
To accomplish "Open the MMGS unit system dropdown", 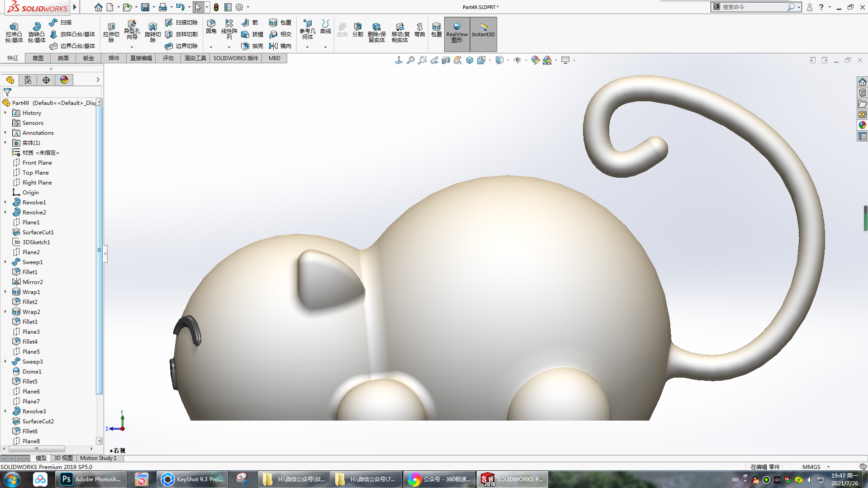I will point(828,467).
